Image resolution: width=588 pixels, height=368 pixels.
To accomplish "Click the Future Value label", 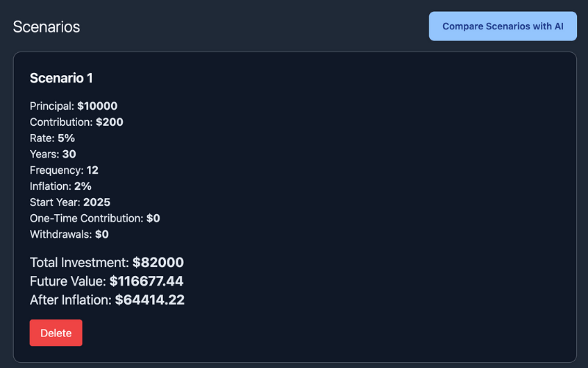I will point(68,281).
